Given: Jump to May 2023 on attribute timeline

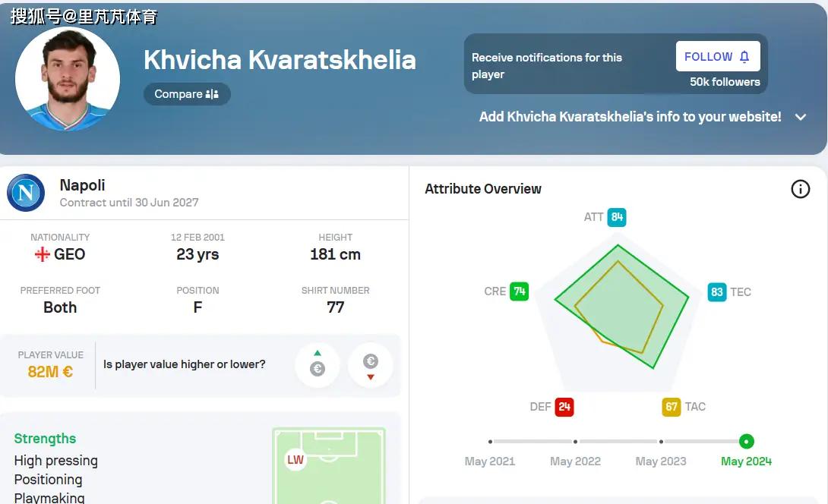Looking at the screenshot, I should point(661,441).
